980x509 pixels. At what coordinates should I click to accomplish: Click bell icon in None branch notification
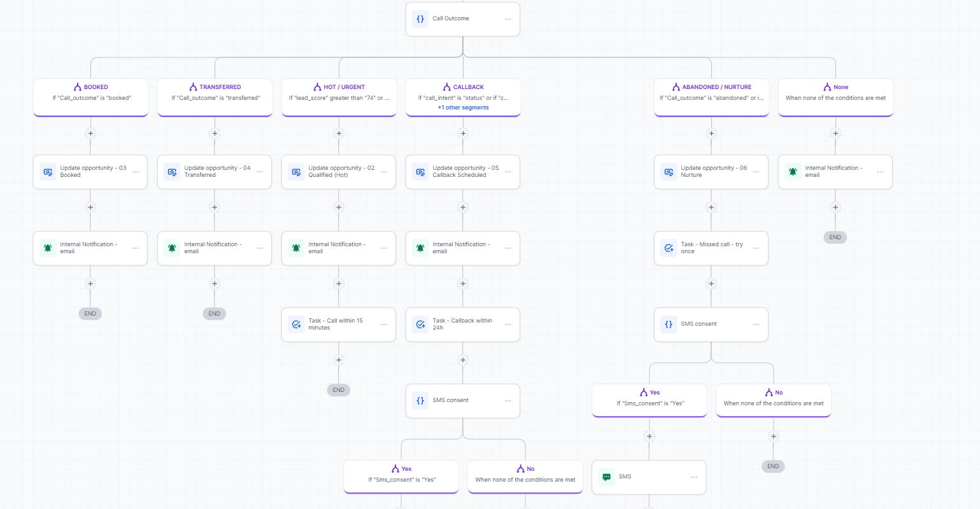(793, 172)
